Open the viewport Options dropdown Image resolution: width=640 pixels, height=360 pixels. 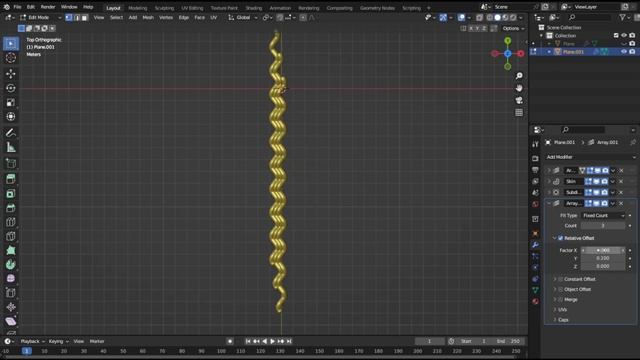513,29
